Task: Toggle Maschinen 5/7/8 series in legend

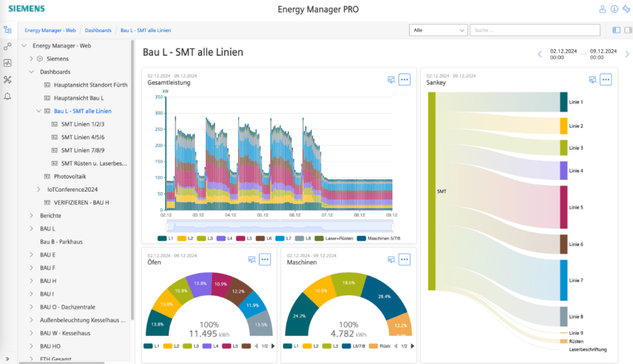Action: tap(379, 239)
